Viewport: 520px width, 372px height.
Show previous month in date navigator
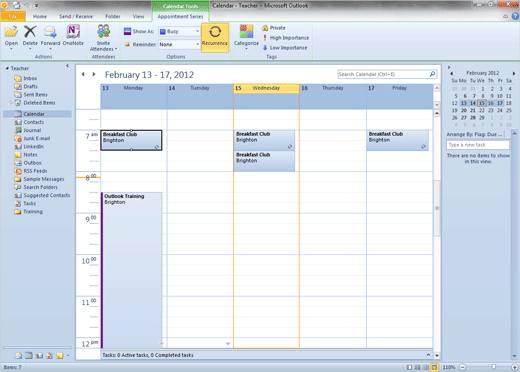pos(452,73)
